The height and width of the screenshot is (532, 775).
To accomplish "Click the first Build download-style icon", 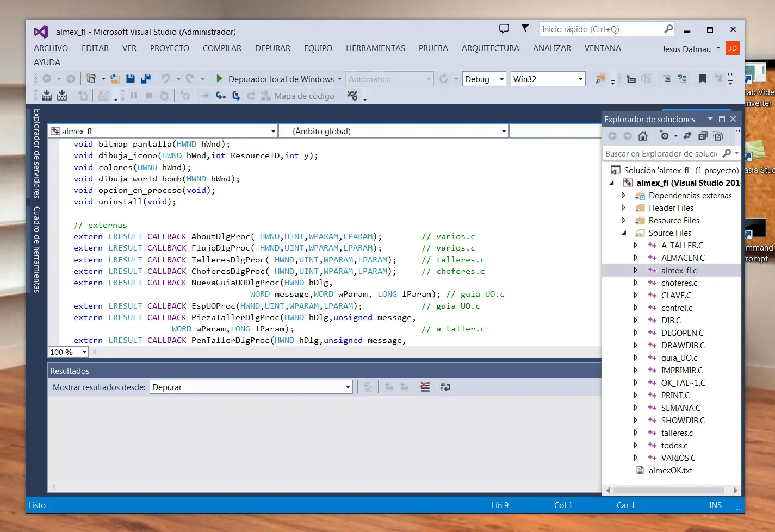I will tap(47, 96).
